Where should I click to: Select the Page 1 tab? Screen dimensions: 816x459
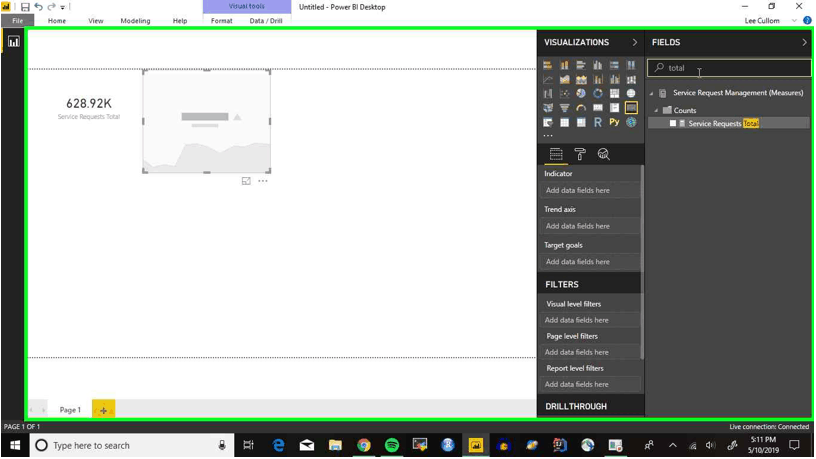point(70,410)
